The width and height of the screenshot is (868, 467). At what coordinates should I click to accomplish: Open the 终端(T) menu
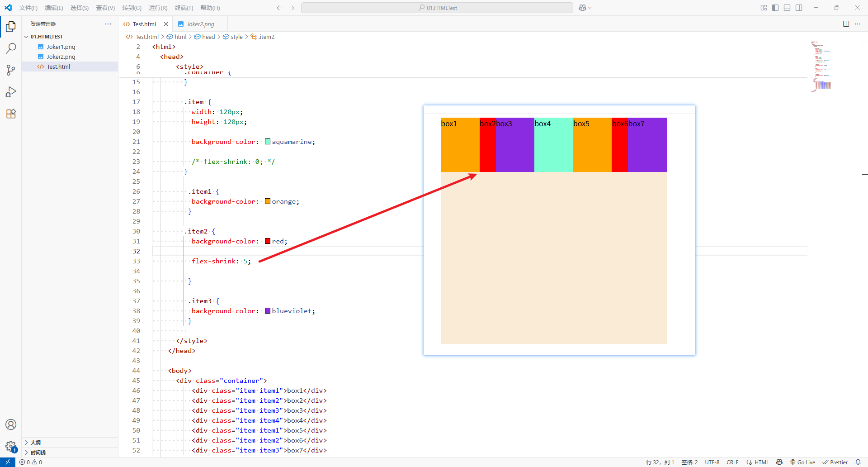pyautogui.click(x=184, y=8)
